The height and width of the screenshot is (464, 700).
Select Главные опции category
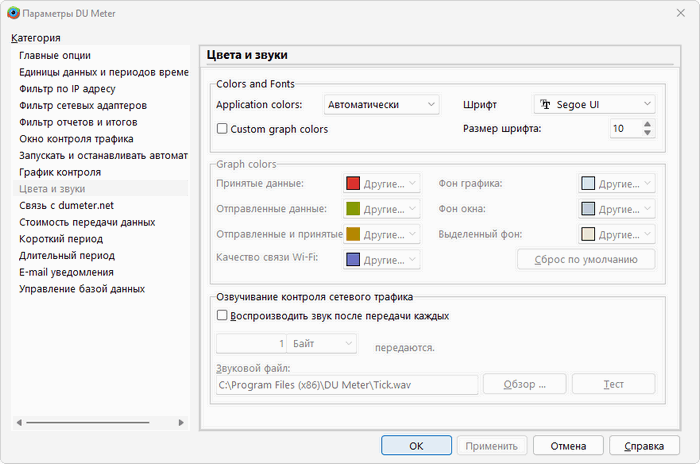54,56
